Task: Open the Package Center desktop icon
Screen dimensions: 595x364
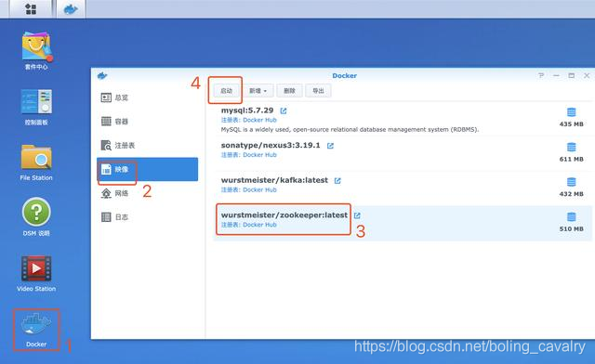Action: tap(36, 51)
